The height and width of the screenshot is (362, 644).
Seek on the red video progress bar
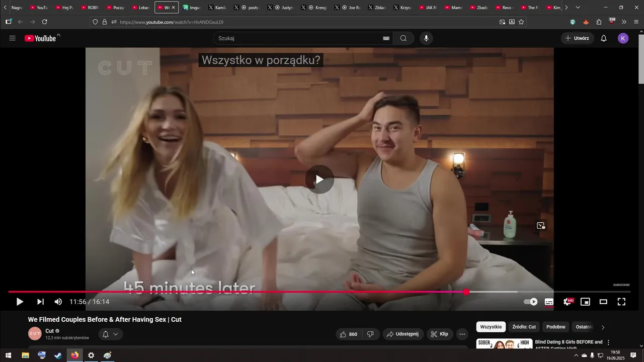[319, 292]
